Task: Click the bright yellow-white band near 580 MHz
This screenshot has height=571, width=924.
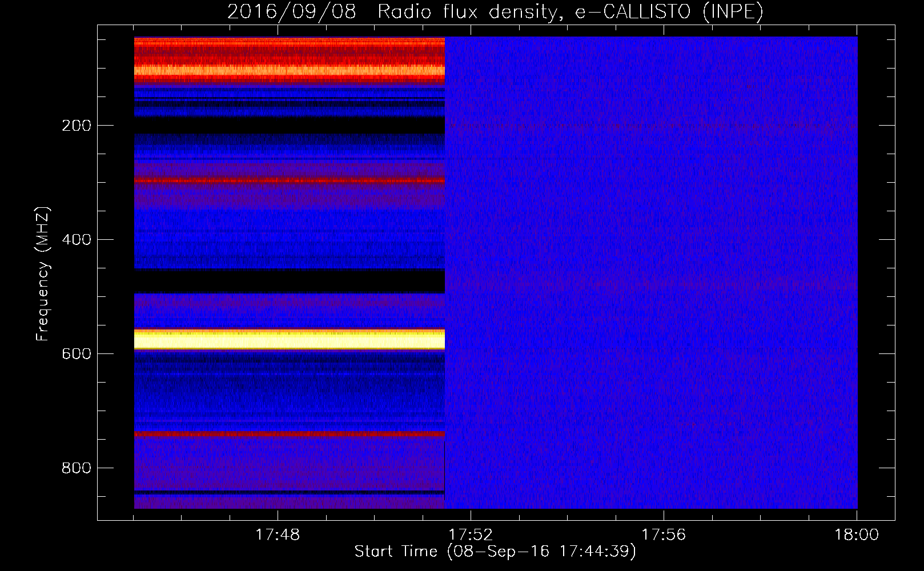Action: [x=290, y=339]
